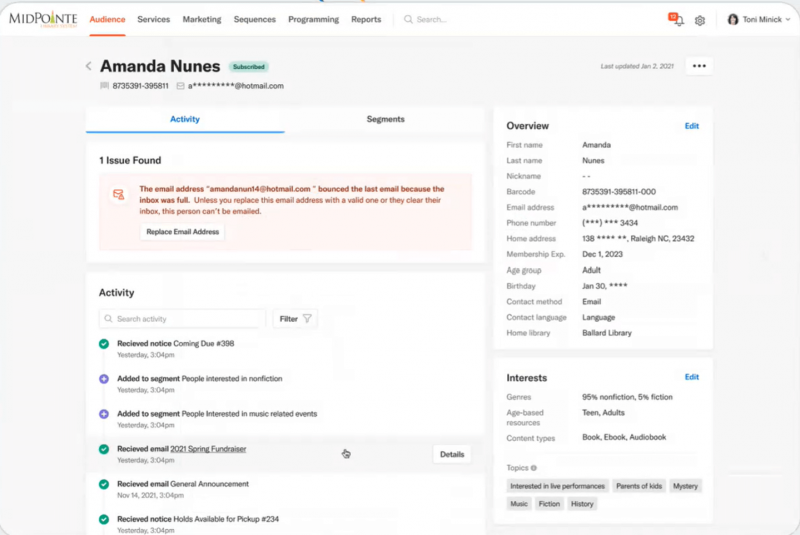Viewport: 800px width, 535px height.
Task: Open the 2021 Spring Fundraiser link
Action: click(x=208, y=449)
